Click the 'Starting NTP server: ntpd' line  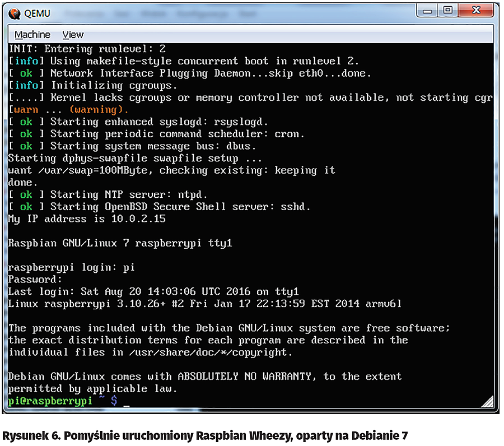click(108, 194)
